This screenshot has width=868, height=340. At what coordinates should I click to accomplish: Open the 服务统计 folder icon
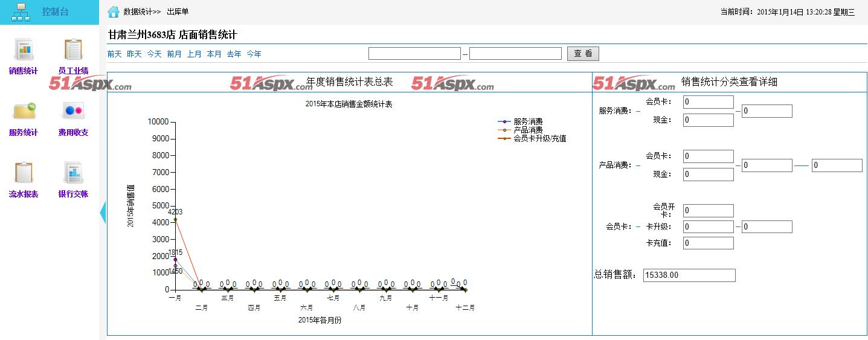(x=24, y=111)
